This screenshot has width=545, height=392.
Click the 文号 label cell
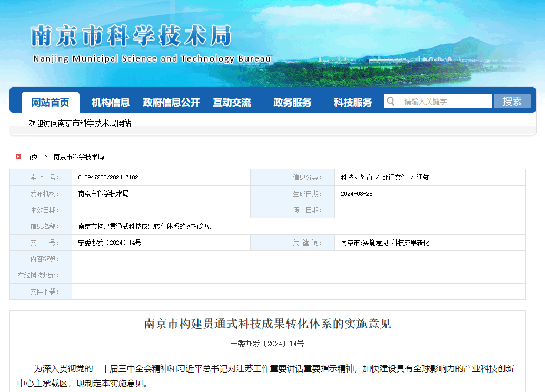41,243
